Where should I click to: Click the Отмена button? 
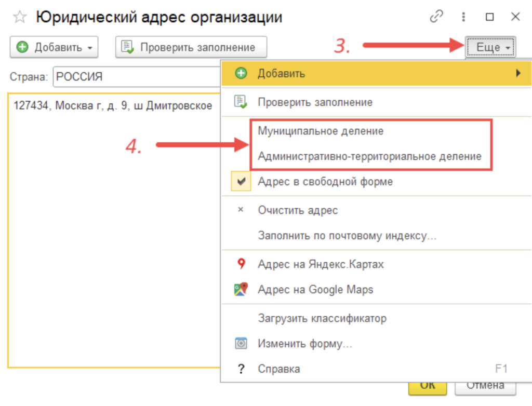pos(485,387)
